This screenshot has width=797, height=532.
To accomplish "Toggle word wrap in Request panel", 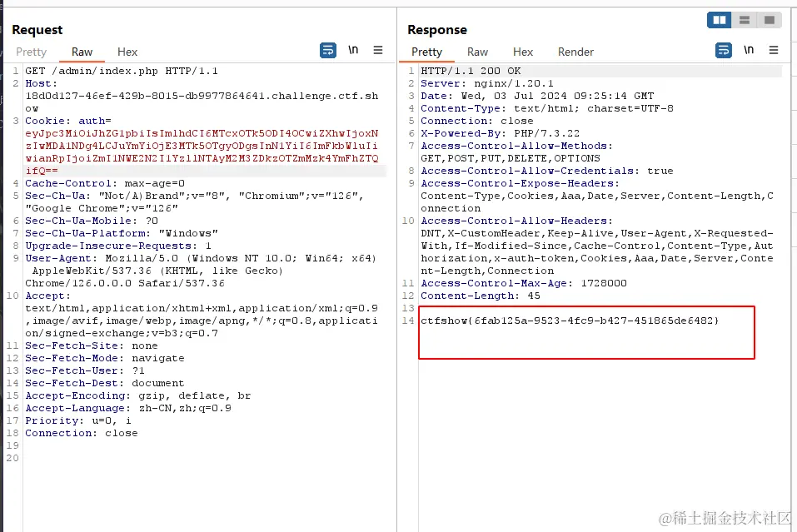I will (328, 50).
